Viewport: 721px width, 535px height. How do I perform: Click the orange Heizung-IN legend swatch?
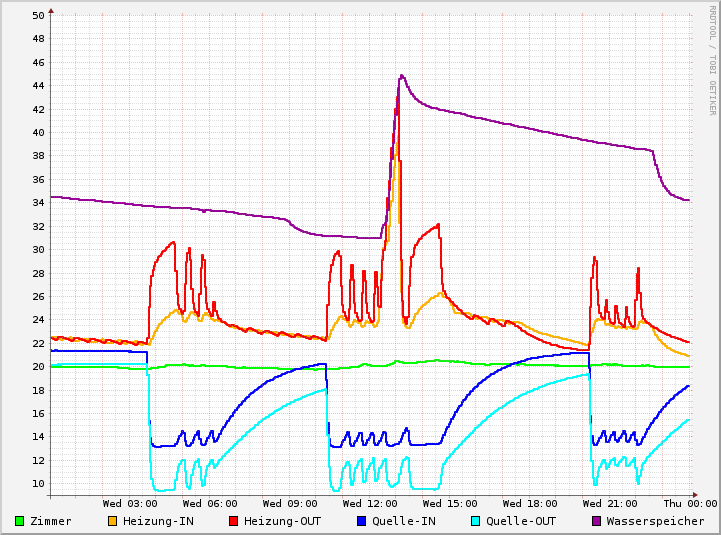[x=112, y=521]
